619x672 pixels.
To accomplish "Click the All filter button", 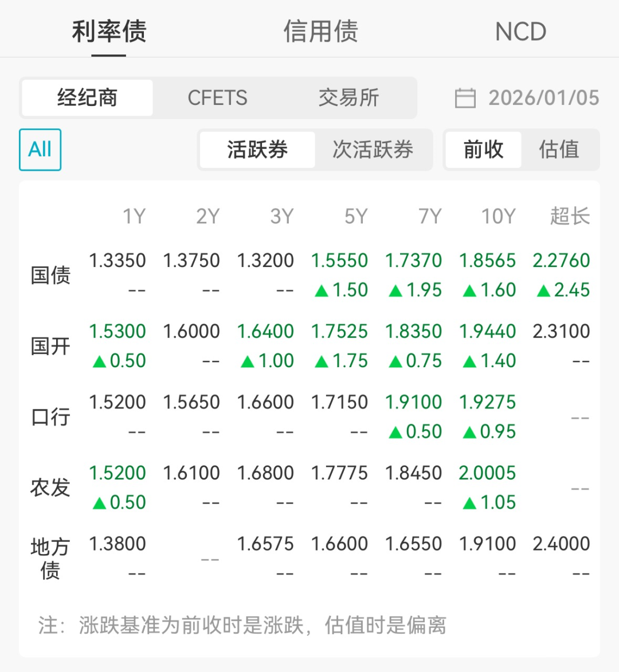I will (x=40, y=150).
